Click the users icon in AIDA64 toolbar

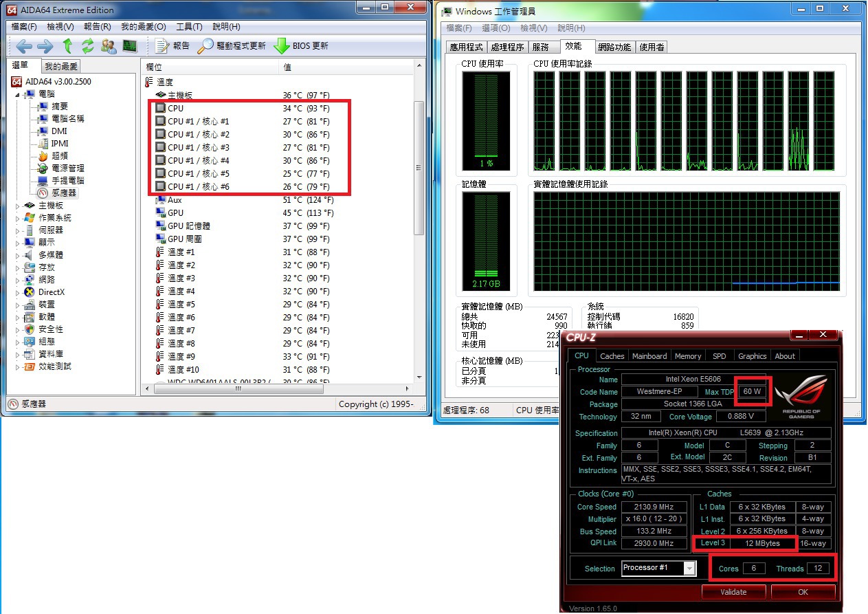click(x=109, y=46)
